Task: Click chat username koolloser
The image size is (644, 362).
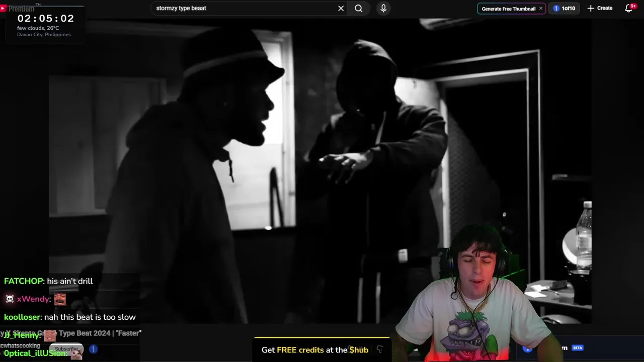Action: coord(22,317)
